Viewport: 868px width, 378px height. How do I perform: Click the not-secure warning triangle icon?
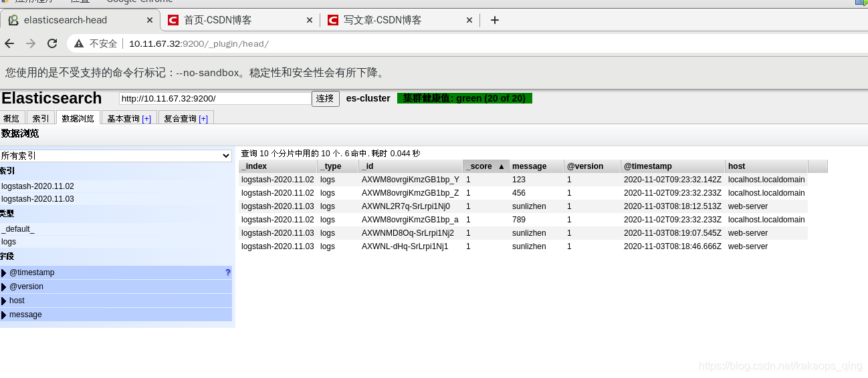click(x=79, y=43)
